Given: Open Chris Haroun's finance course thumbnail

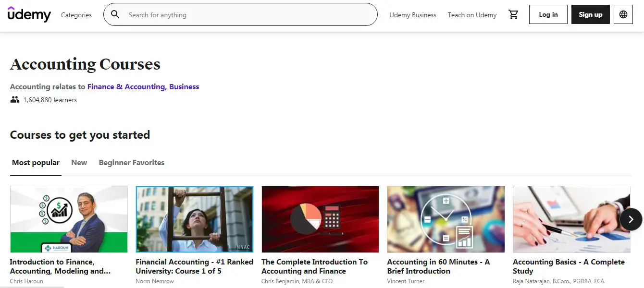Looking at the screenshot, I should click(x=69, y=219).
